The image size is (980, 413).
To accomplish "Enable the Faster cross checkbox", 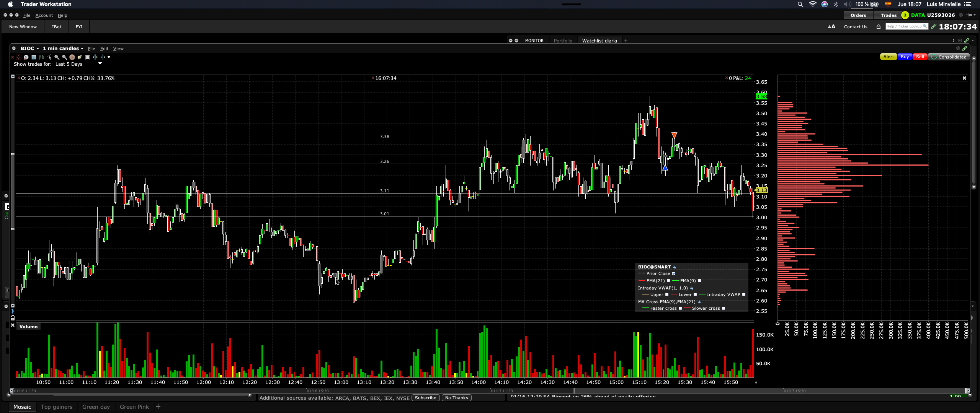I will (x=680, y=309).
